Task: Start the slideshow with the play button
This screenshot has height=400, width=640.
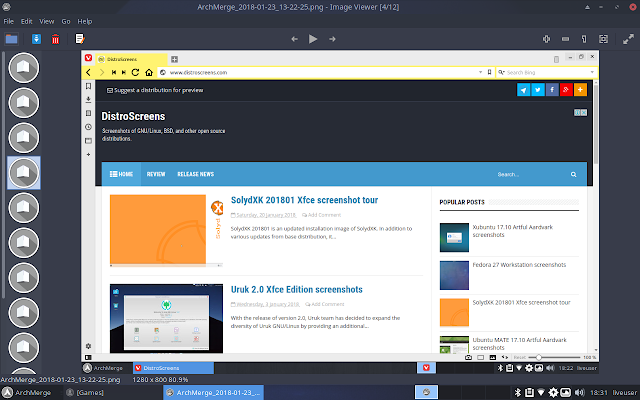Action: 313,39
